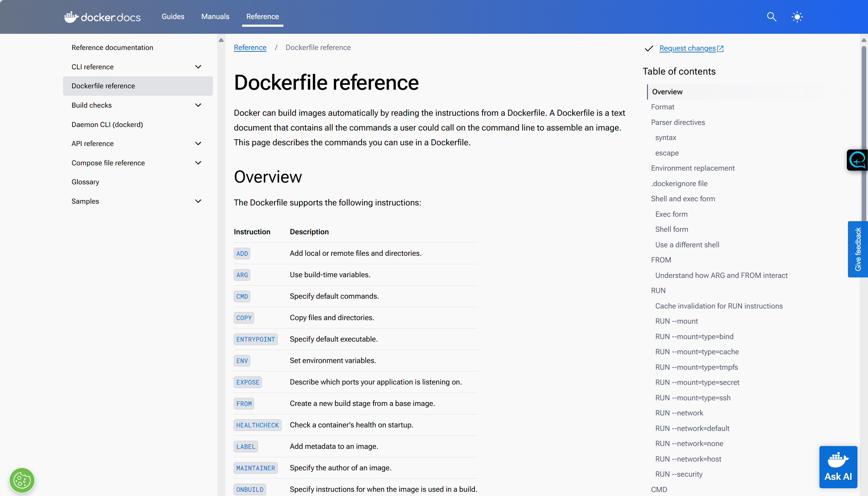Expand the Build checks section

(198, 105)
